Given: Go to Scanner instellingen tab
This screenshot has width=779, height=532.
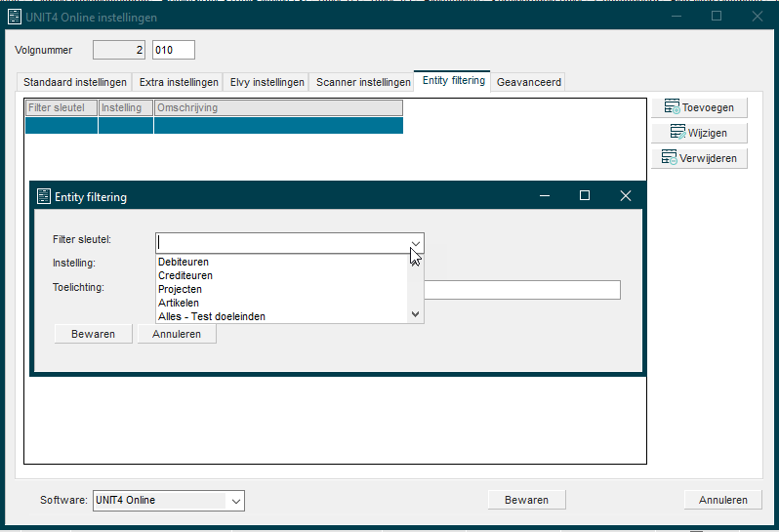Looking at the screenshot, I should (363, 82).
